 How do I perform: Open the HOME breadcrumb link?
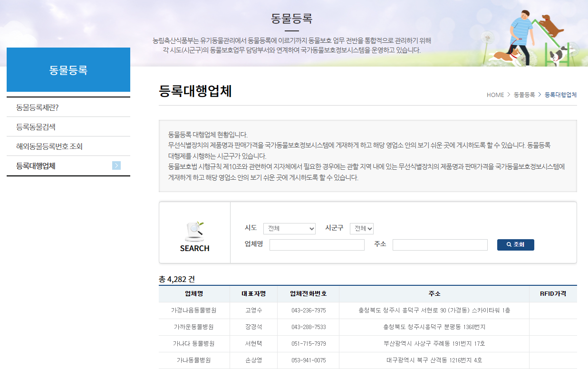click(x=495, y=95)
